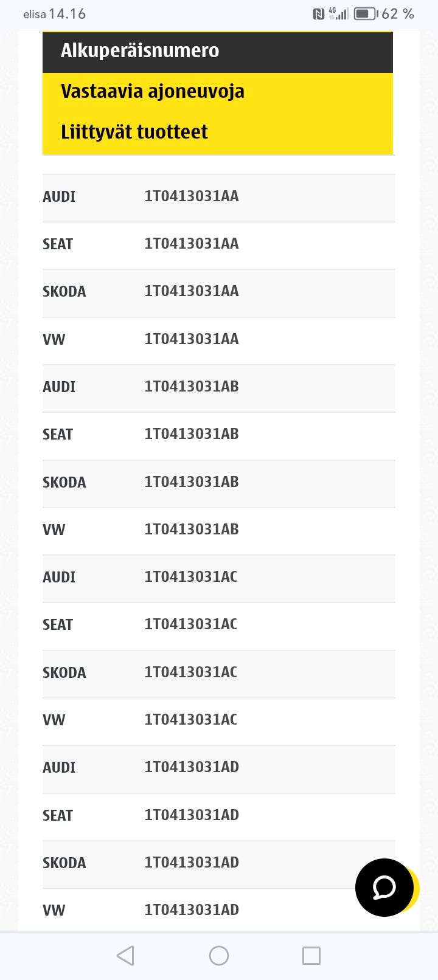
Task: Tap the first AUDI 1T0413031AA row
Action: point(192,196)
